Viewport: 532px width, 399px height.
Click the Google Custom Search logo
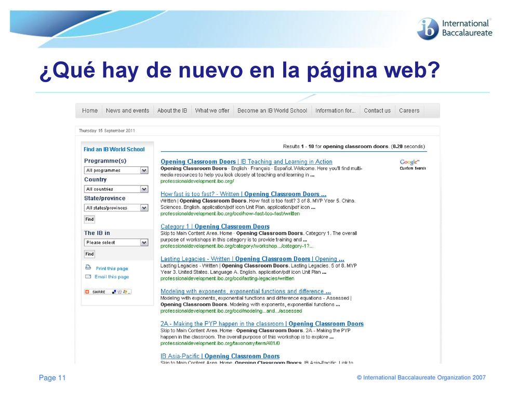[x=412, y=165]
